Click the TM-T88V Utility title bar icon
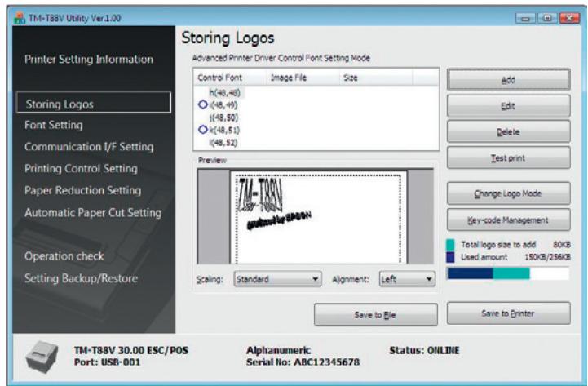Viewport: 588px width, 386px height. tap(19, 18)
